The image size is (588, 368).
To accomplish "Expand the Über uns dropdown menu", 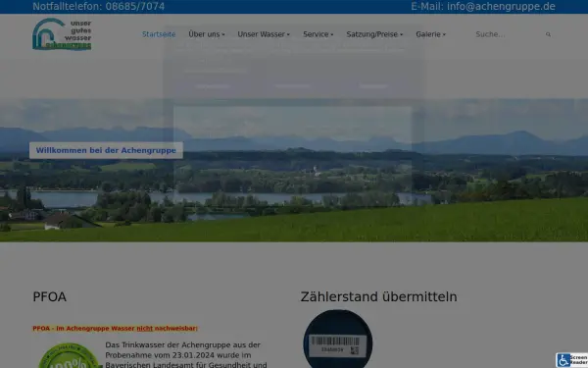I will tap(206, 34).
